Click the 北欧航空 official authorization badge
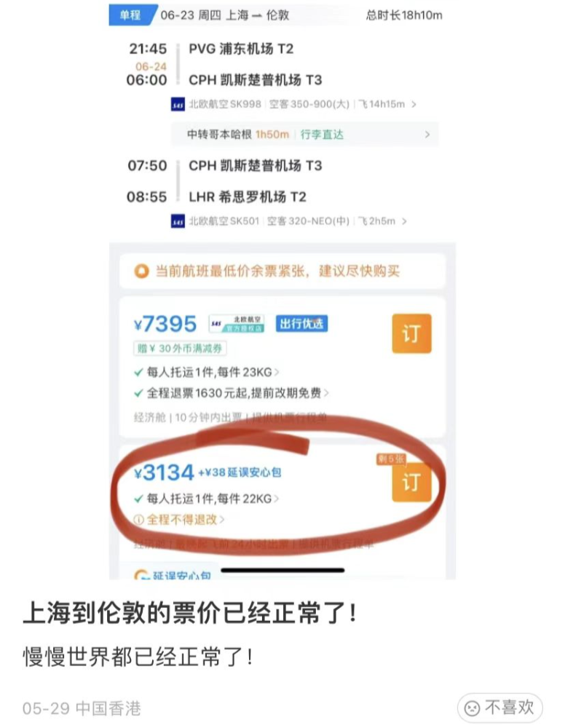This screenshot has height=728, width=565. tap(237, 324)
